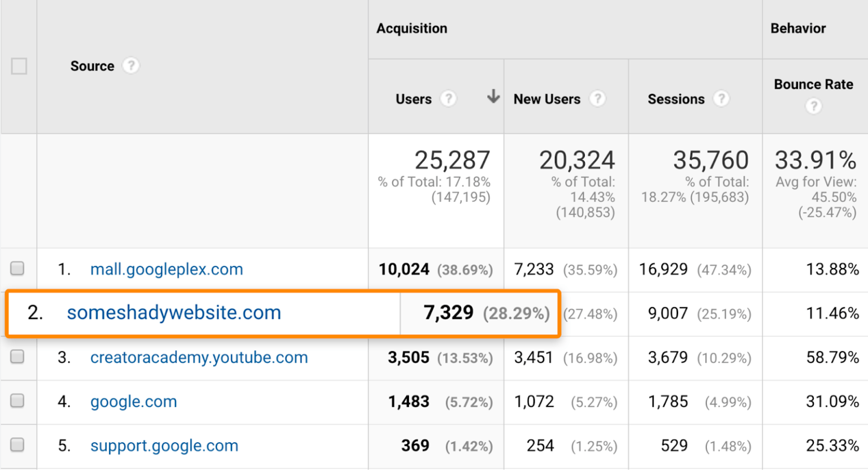Click the help icon next to Source
The image size is (868, 470).
pos(131,66)
